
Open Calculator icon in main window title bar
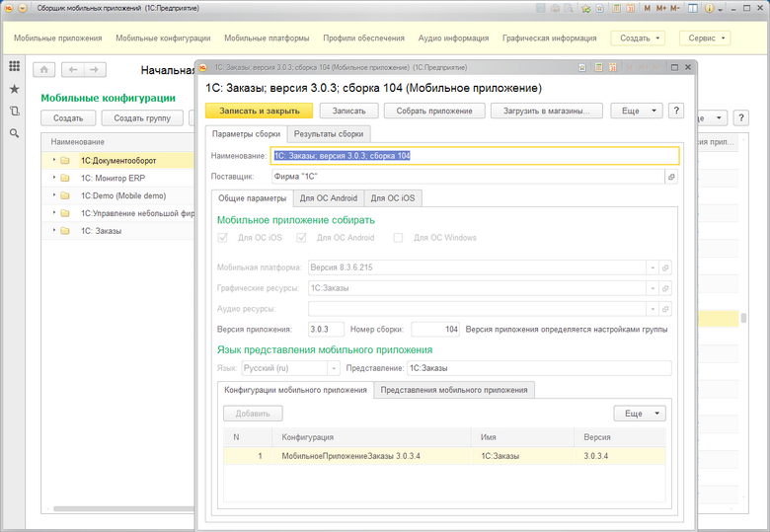point(617,8)
